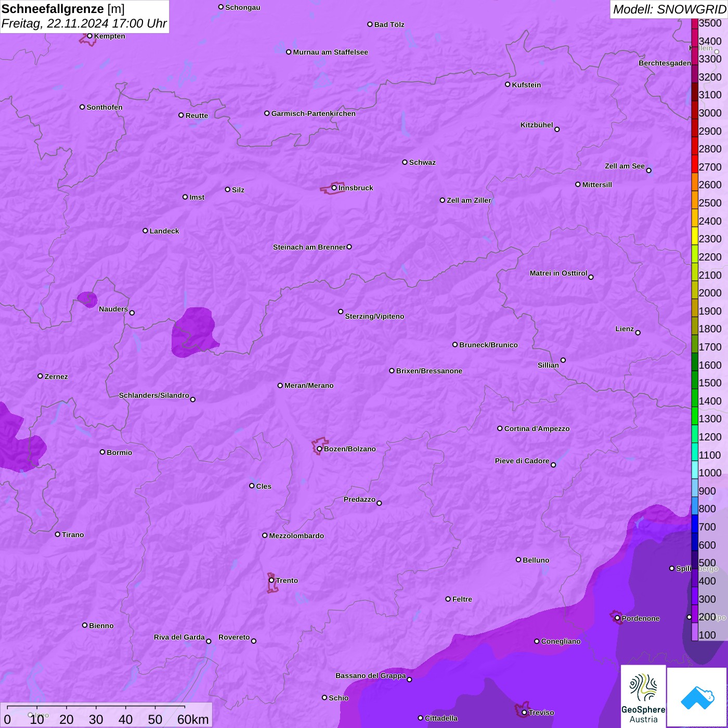Select the Cortina d'Ampezzo marker dot

point(500,428)
